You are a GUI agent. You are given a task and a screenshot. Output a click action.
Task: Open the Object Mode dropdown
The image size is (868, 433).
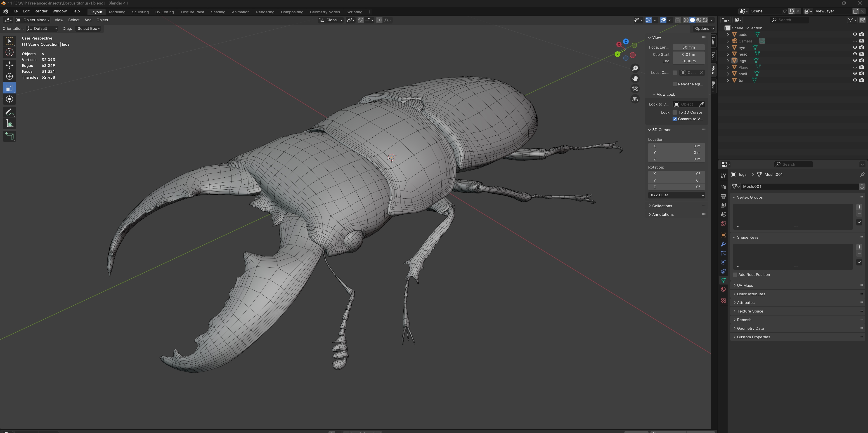[33, 20]
